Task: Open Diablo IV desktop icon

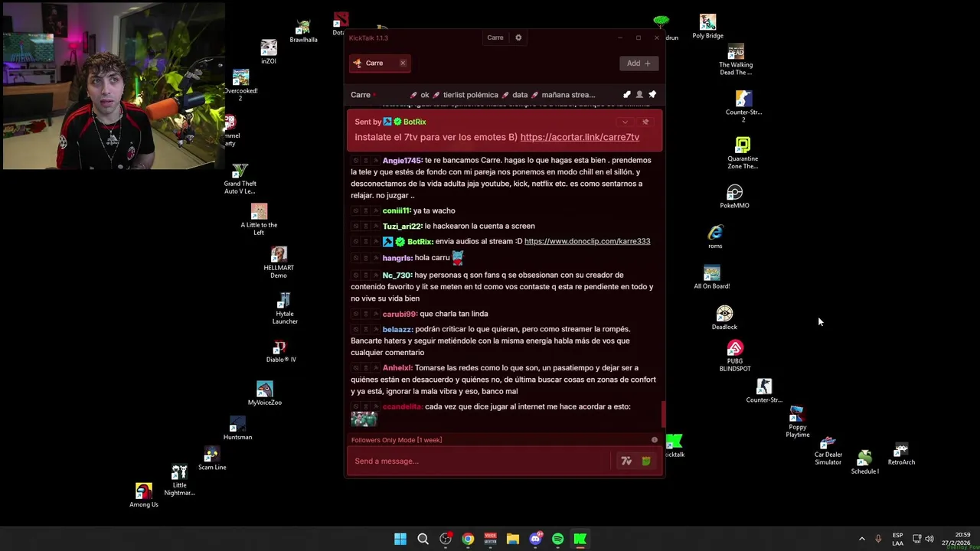Action: click(x=281, y=352)
